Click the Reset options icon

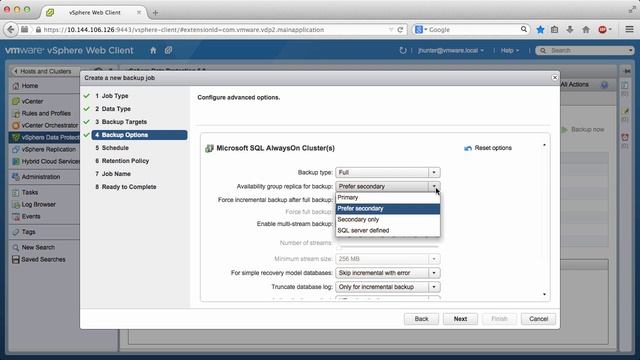click(468, 148)
